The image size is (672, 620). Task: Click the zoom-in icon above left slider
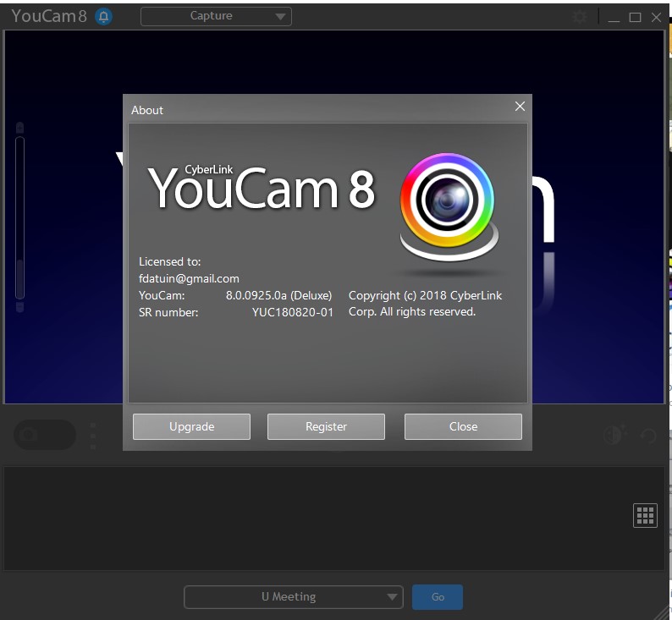coord(19,128)
